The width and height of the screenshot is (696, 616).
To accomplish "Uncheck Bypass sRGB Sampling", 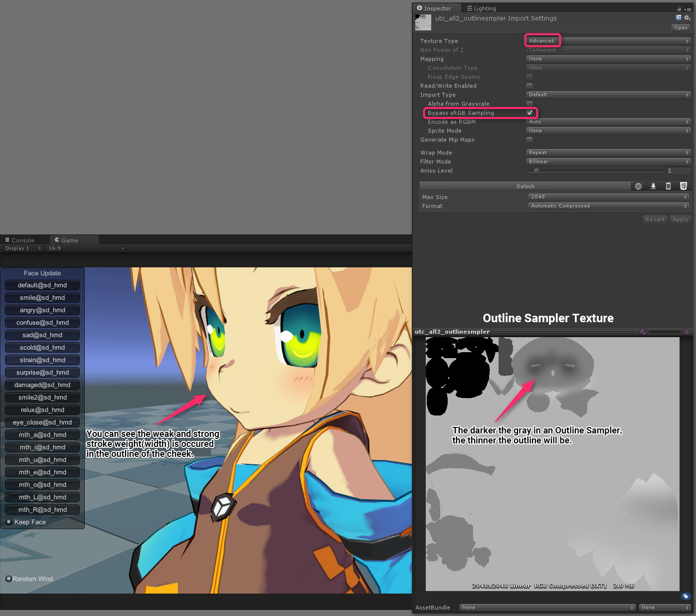I will tap(529, 113).
